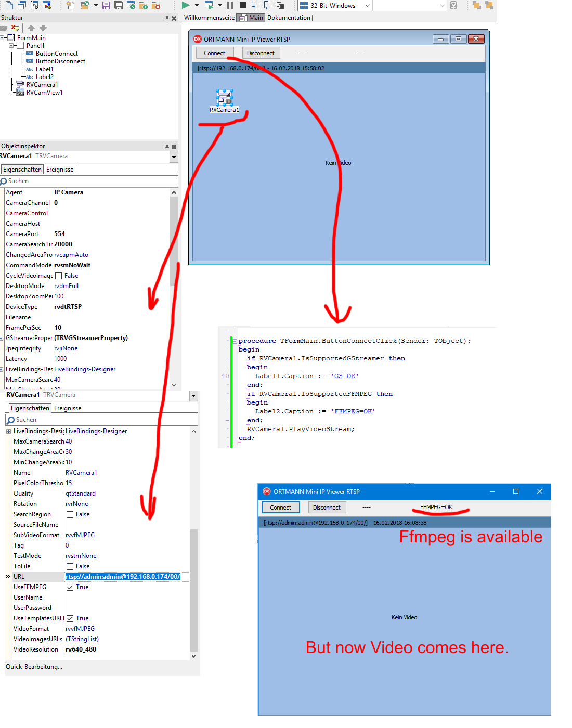Screen dimensions: 572x728
Task: Toggle the UseTemplatesURL True checkbox
Action: coord(70,619)
